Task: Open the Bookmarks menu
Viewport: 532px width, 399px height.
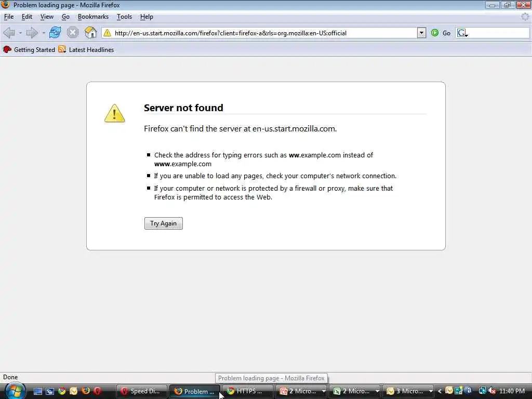Action: [93, 17]
